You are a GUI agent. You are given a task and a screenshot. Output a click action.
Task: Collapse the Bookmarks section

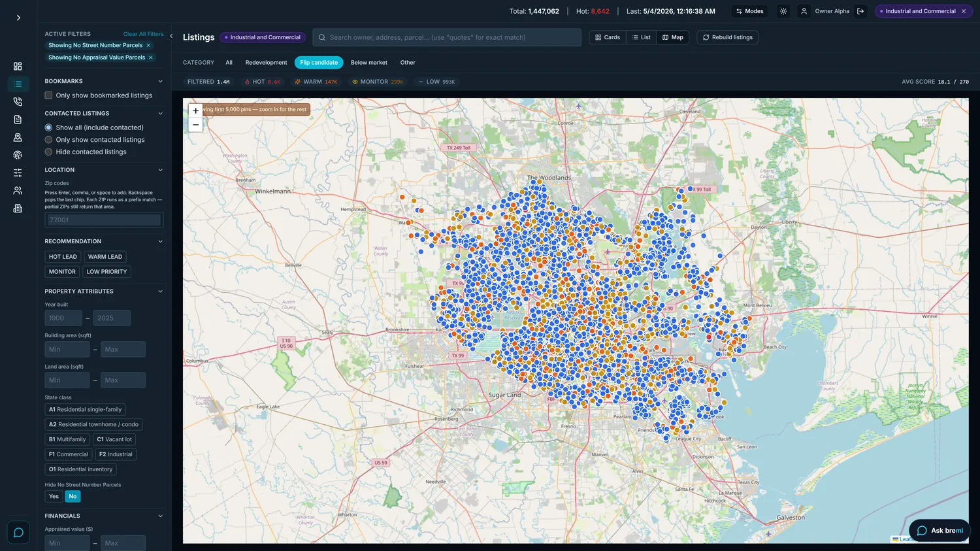[x=161, y=81]
